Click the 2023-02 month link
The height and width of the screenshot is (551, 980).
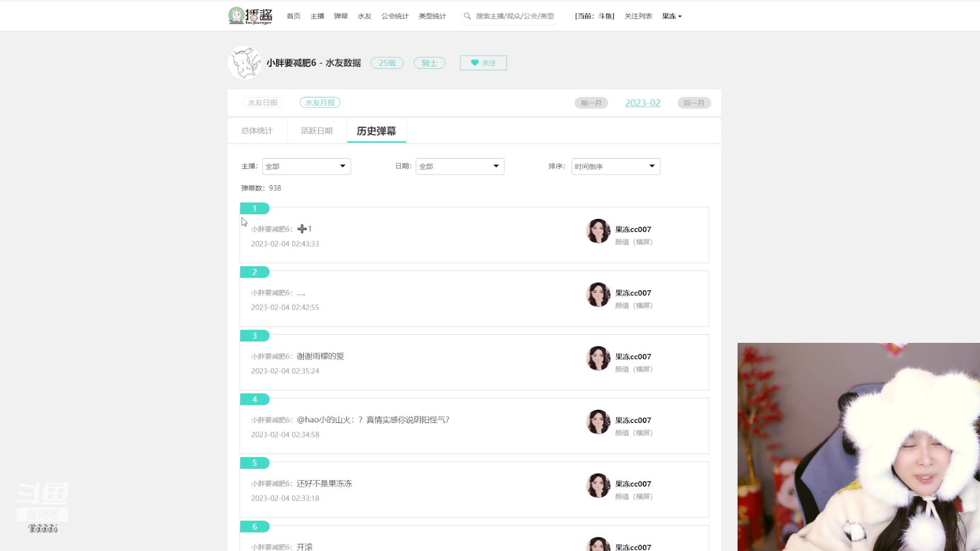point(643,103)
